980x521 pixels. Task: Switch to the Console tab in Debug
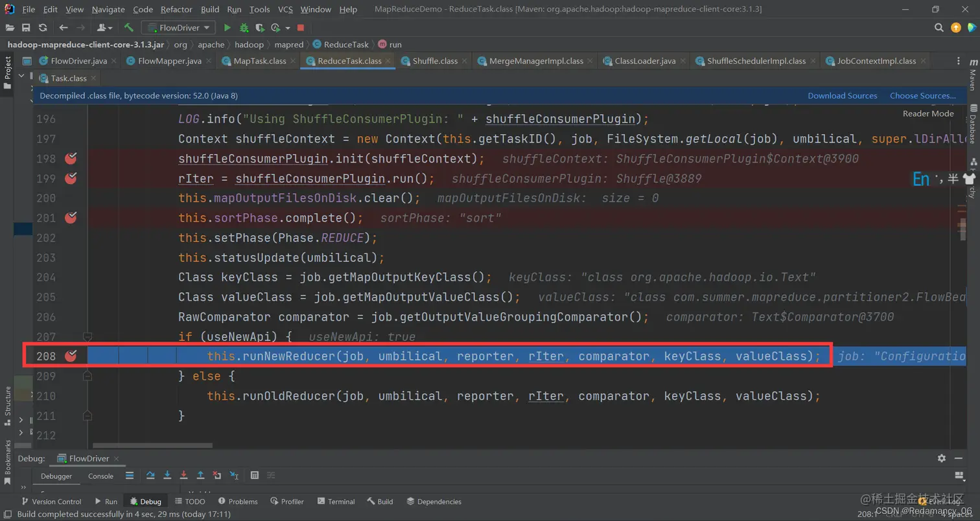pos(100,476)
